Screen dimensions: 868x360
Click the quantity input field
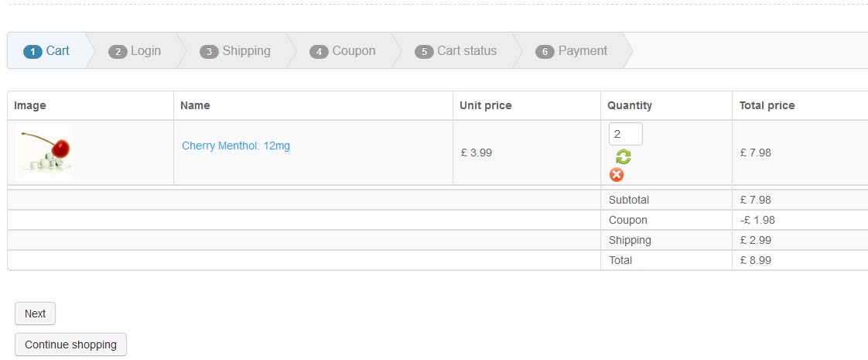[625, 134]
